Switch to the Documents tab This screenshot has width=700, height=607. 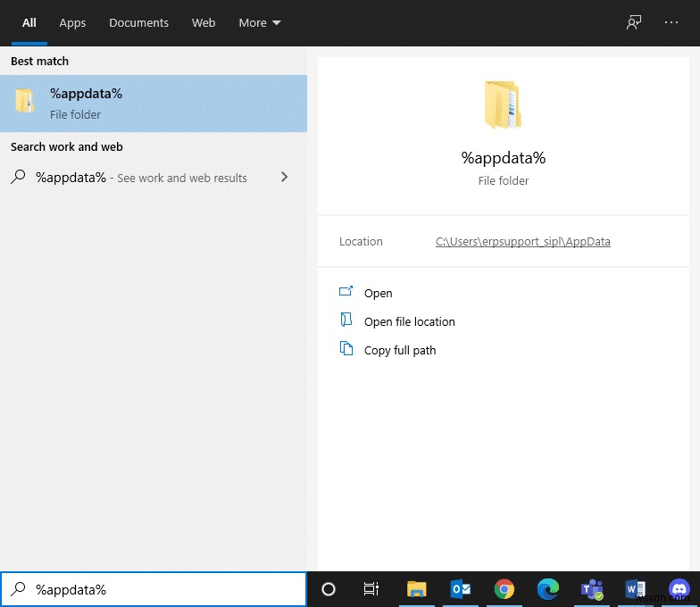138,23
